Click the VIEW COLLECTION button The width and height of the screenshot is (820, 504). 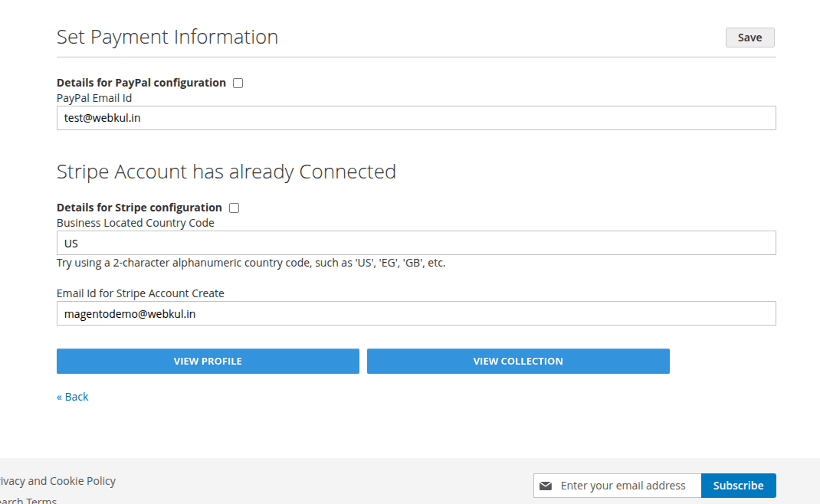pos(518,361)
